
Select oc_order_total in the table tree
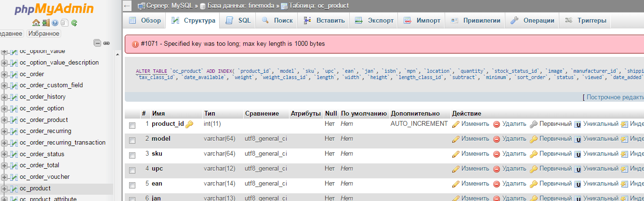pos(40,166)
